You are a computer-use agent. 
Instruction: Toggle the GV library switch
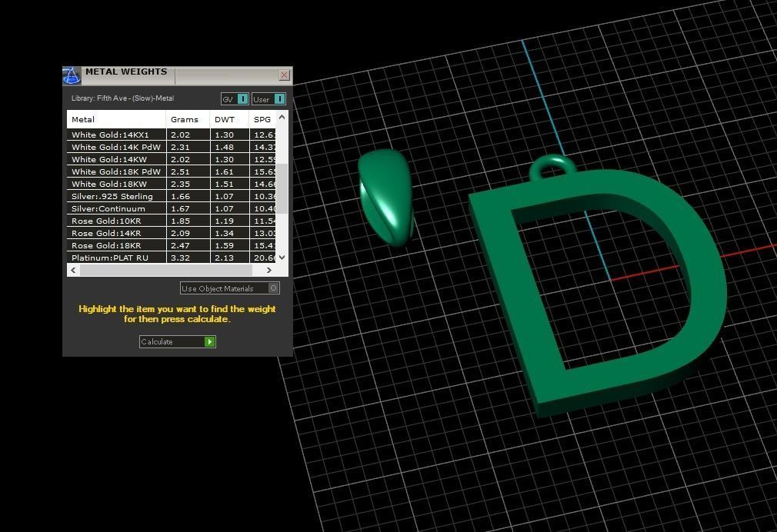click(x=235, y=99)
